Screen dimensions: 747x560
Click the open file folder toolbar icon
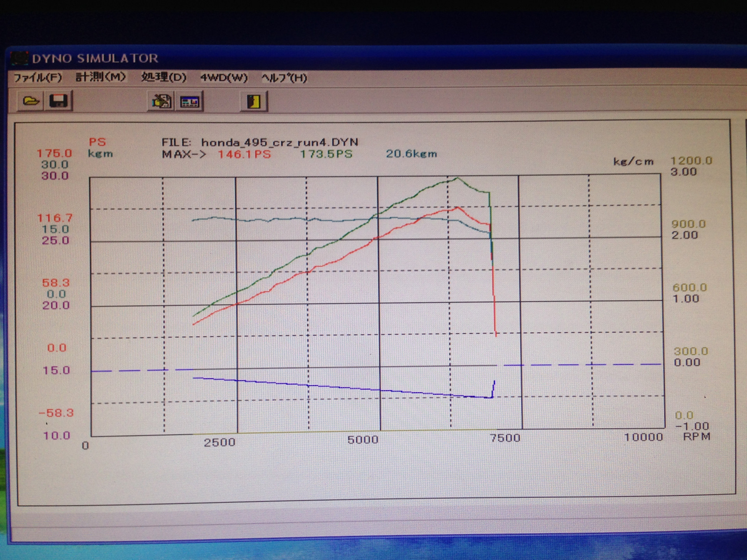[31, 101]
